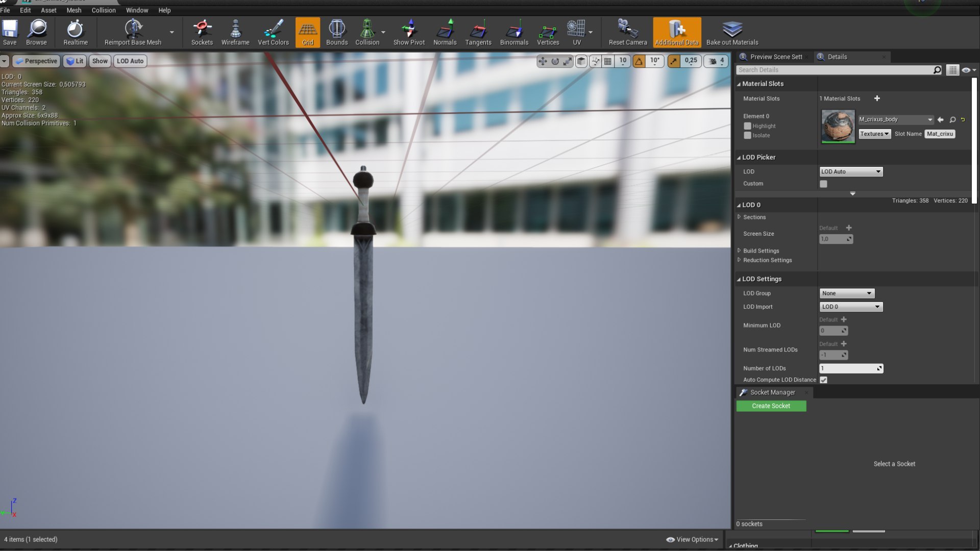Screen dimensions: 980x551
Task: Open the Perspective viewport type menu
Action: coord(36,61)
